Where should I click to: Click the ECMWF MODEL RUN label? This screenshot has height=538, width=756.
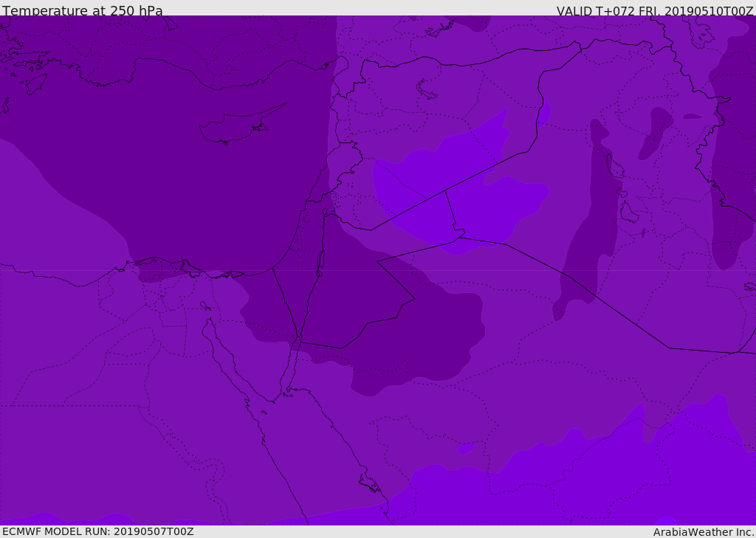[x=98, y=531]
